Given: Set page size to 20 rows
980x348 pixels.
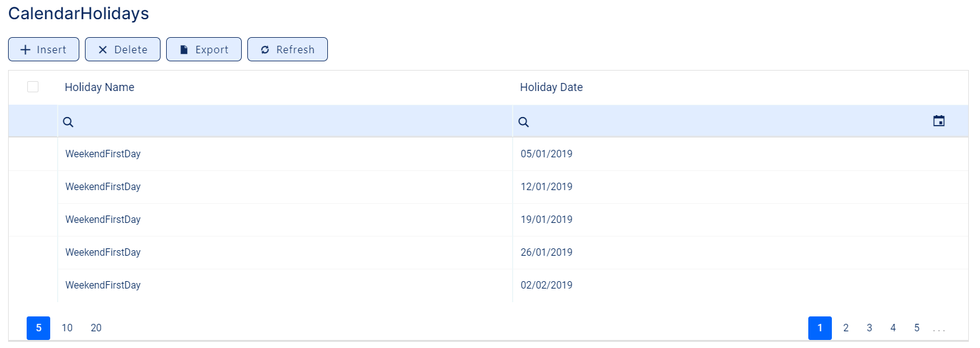Looking at the screenshot, I should click(x=96, y=328).
